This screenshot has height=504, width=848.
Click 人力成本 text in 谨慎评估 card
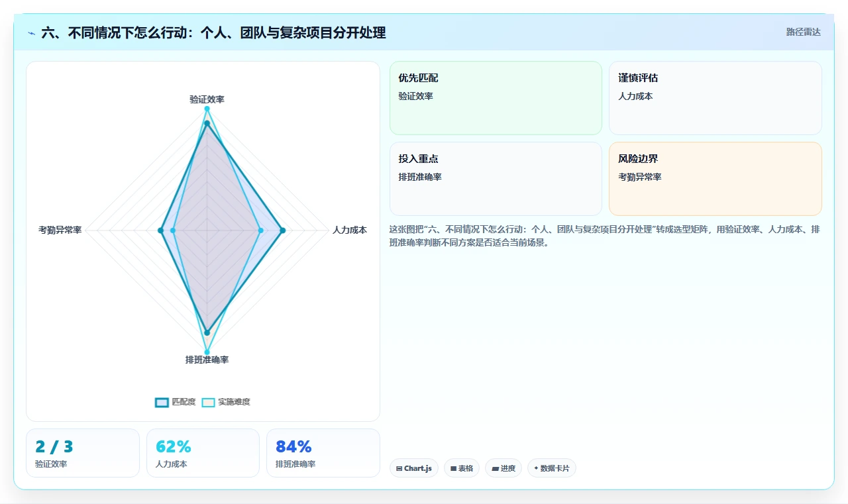(x=635, y=96)
